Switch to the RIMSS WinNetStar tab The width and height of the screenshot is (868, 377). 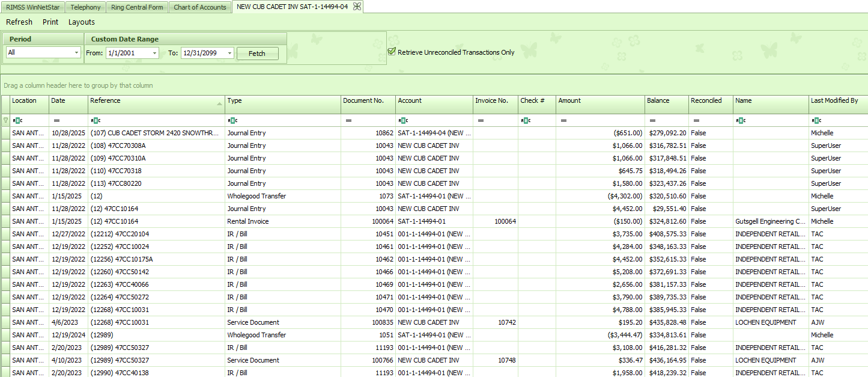pos(32,7)
